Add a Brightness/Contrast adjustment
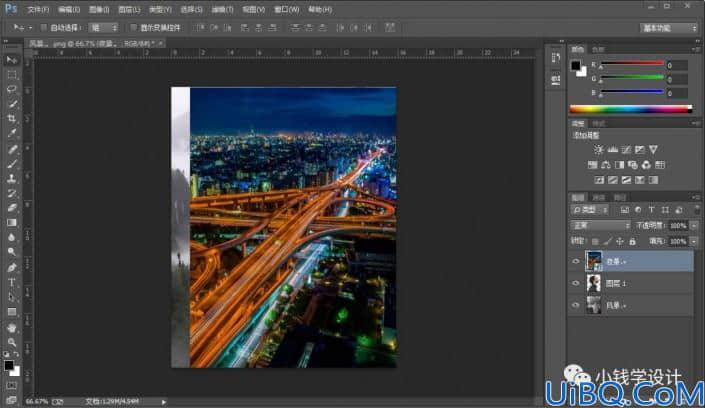This screenshot has width=705, height=408. pos(598,149)
